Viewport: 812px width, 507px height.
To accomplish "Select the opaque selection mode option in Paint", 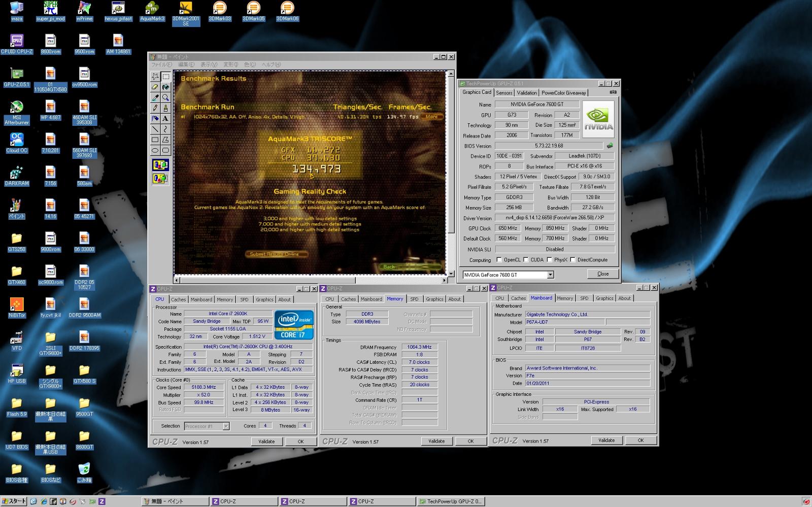I will 160,165.
